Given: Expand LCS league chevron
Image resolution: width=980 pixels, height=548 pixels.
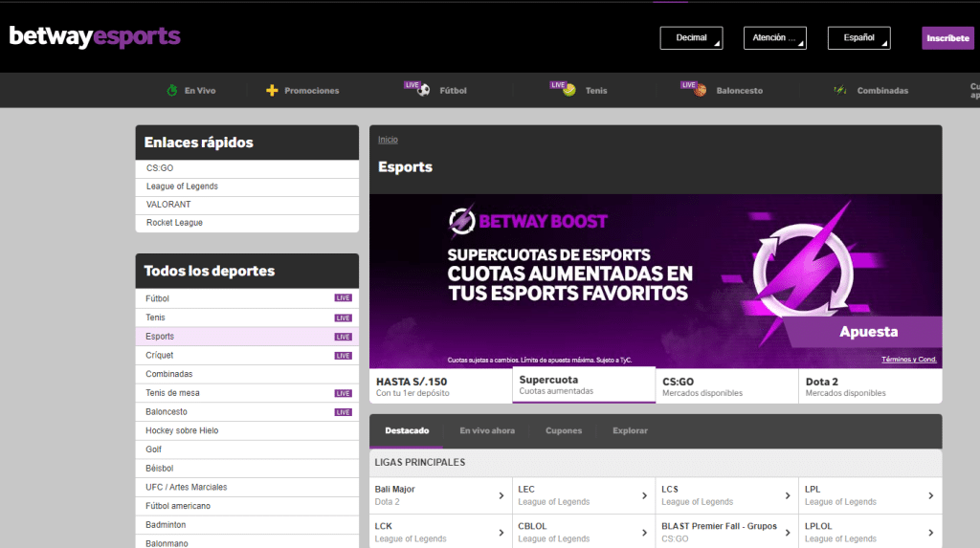Looking at the screenshot, I should (x=788, y=495).
